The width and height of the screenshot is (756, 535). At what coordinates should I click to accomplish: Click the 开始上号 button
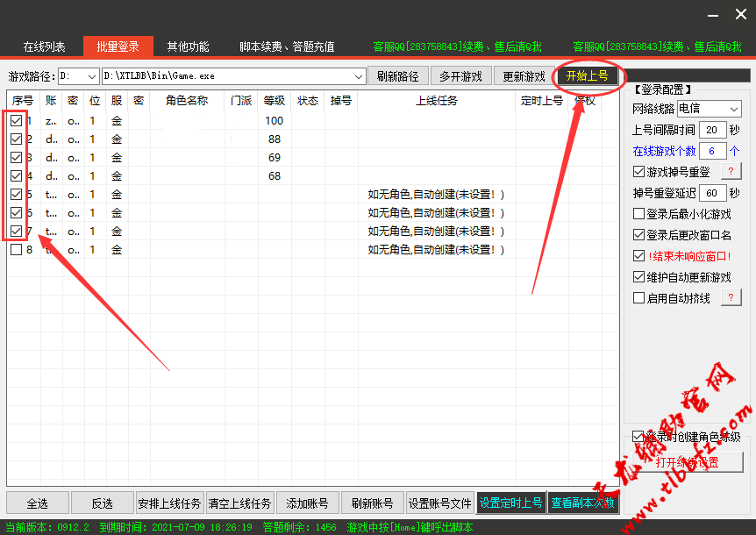pos(588,75)
